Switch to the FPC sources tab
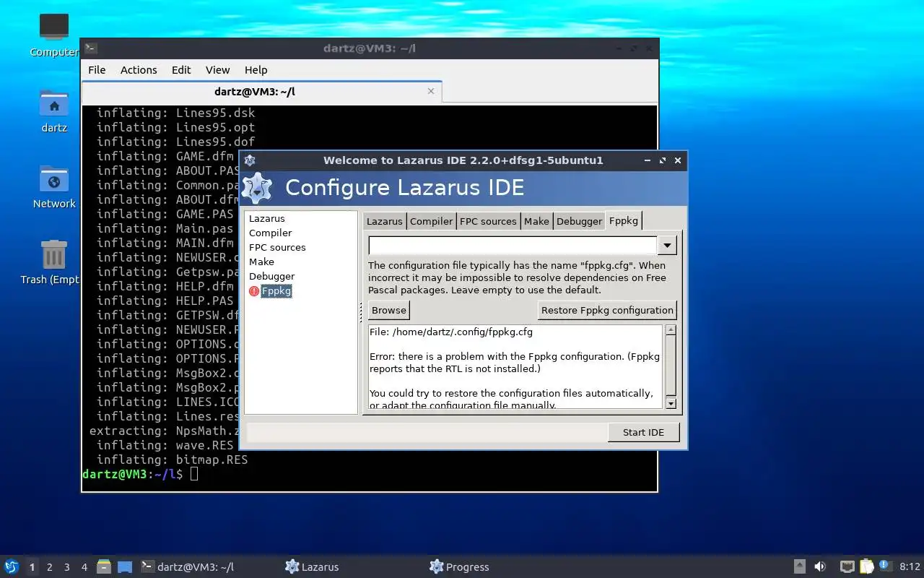 pyautogui.click(x=488, y=222)
